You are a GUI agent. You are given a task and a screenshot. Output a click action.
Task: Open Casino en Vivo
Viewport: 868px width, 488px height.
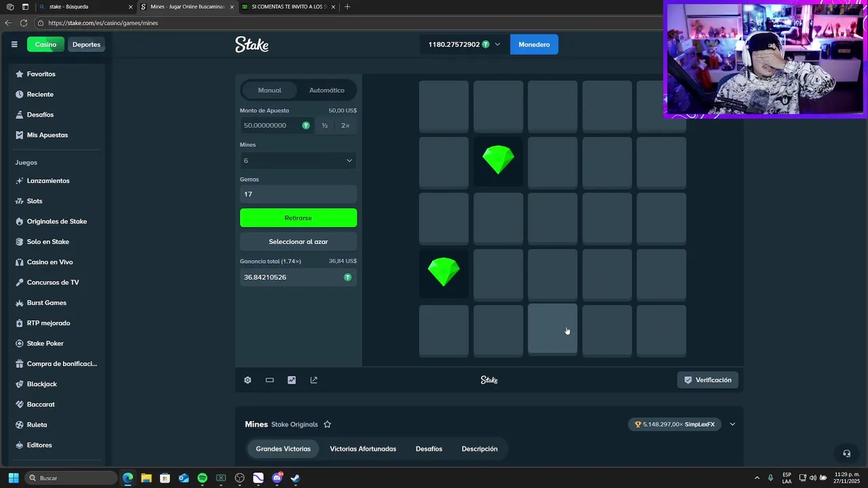pos(57,262)
